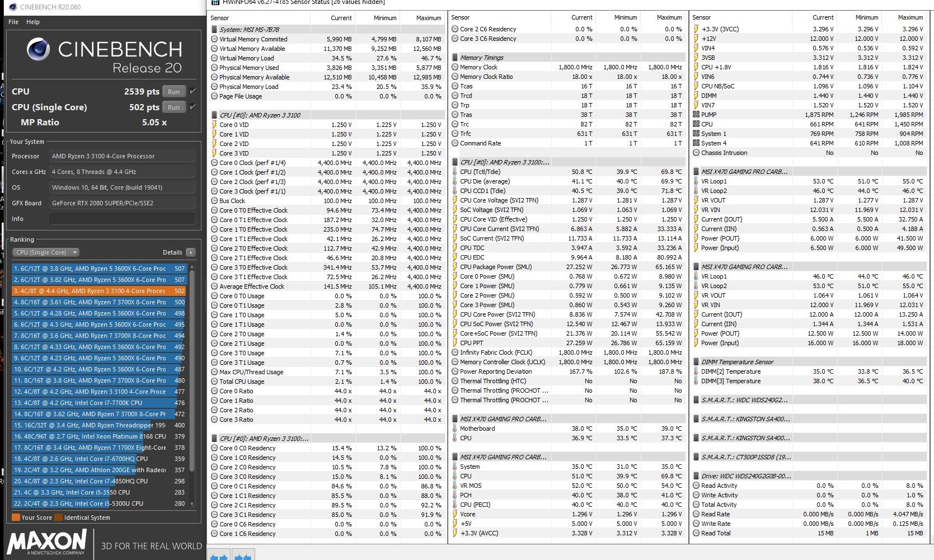Click the lightning icon for Core 0 VID
Viewport: 934px width, 560px height.
[214, 125]
